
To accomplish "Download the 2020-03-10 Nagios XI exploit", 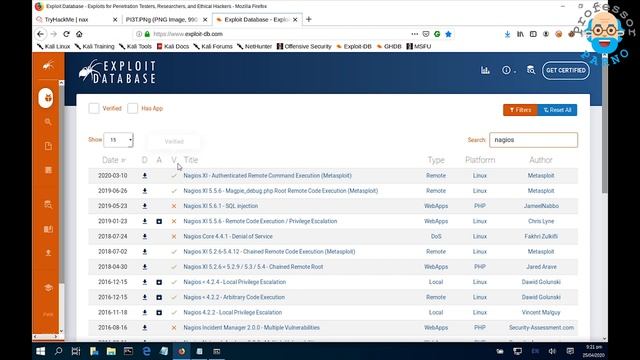I will tap(144, 176).
